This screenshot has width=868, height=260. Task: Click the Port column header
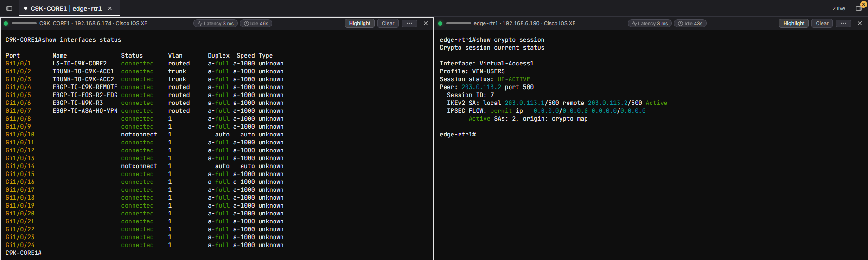[x=13, y=56]
